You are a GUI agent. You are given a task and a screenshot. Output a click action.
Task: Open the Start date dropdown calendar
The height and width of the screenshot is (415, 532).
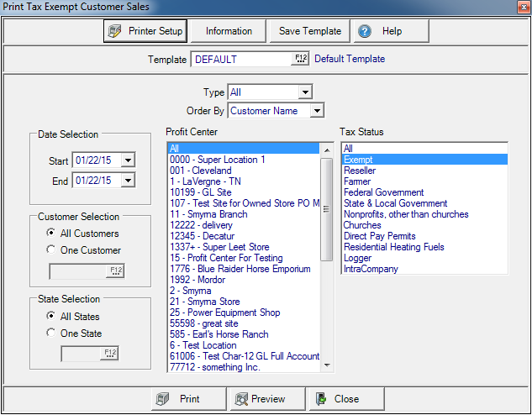coord(128,160)
